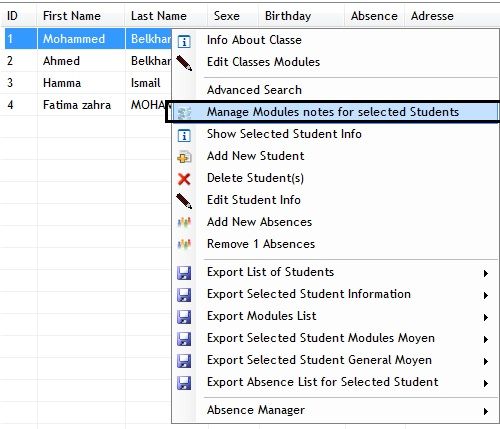500x429 pixels.
Task: Click the info icon beside Show Selected Student Info
Action: [184, 135]
